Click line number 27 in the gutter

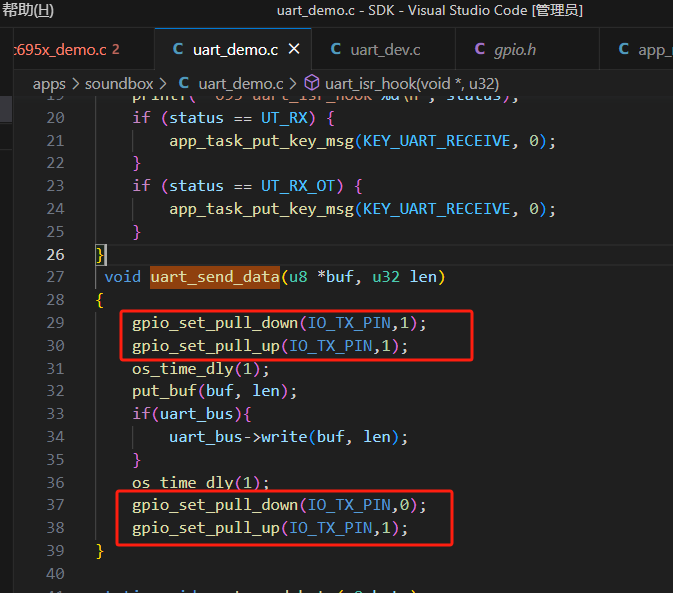click(x=55, y=277)
